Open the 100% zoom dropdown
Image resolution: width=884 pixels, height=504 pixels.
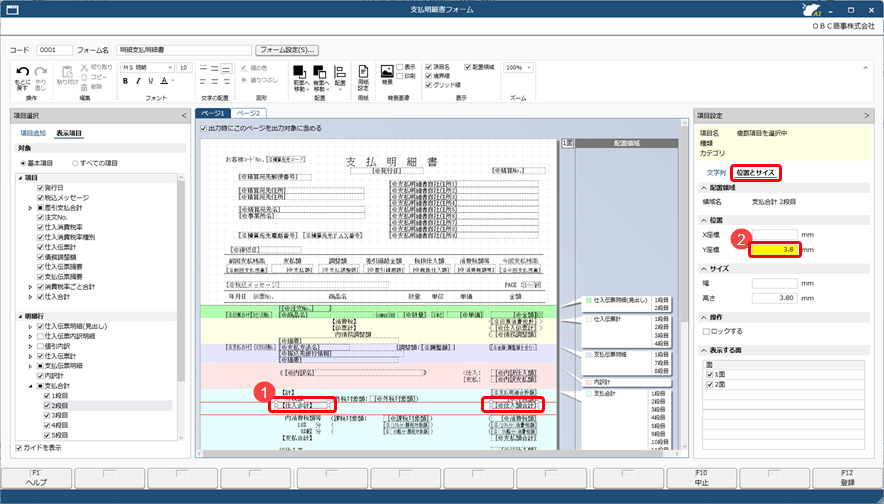tap(519, 68)
